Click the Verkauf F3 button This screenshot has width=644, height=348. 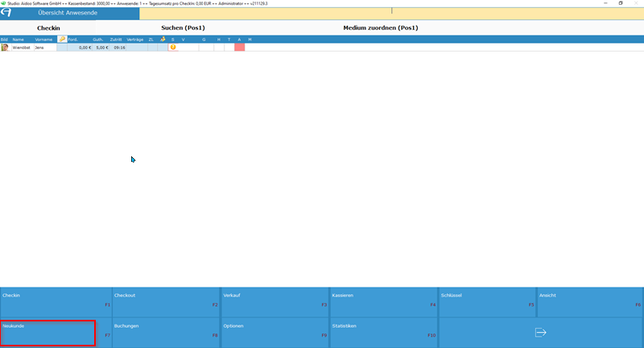[275, 302]
